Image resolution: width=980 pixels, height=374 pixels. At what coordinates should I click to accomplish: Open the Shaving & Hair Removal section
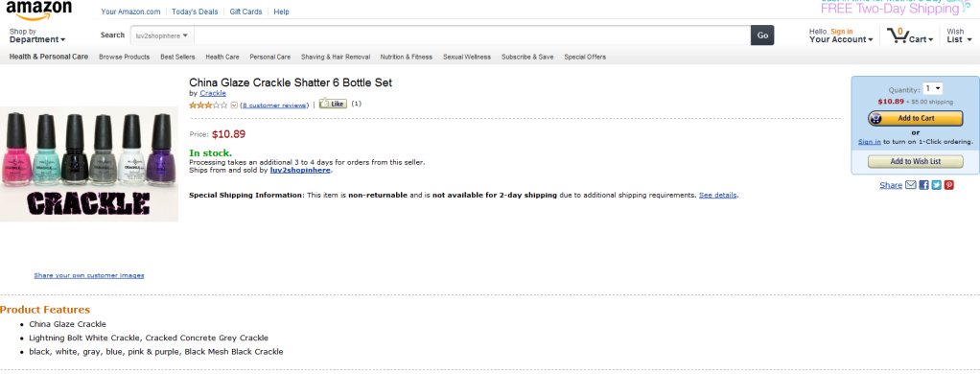click(x=336, y=57)
